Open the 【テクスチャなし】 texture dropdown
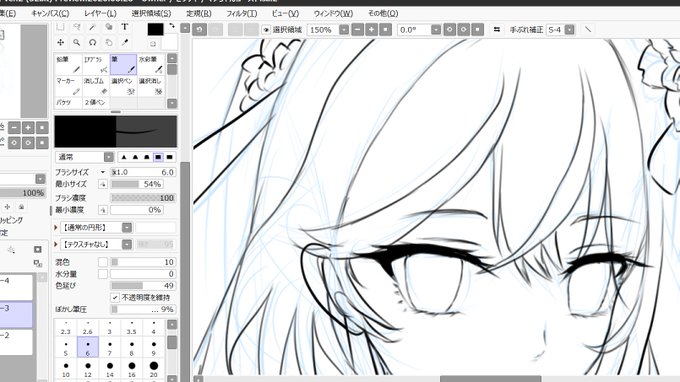Screen dimensions: 680x382 point(127,244)
